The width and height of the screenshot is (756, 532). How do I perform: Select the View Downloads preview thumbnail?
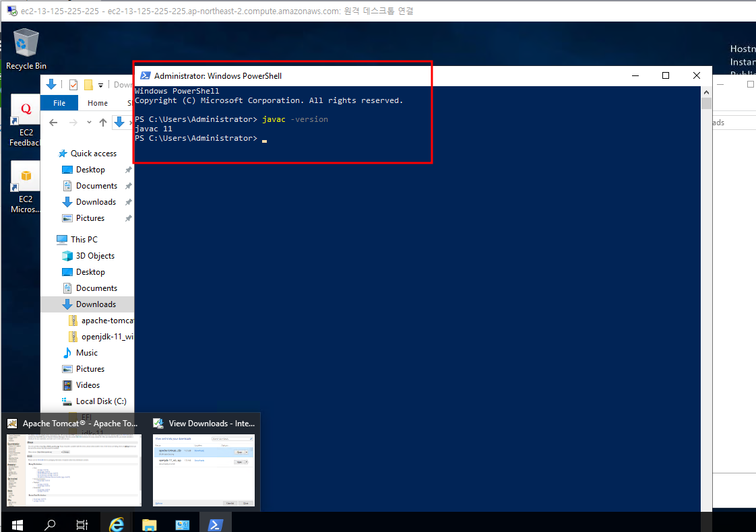point(204,470)
